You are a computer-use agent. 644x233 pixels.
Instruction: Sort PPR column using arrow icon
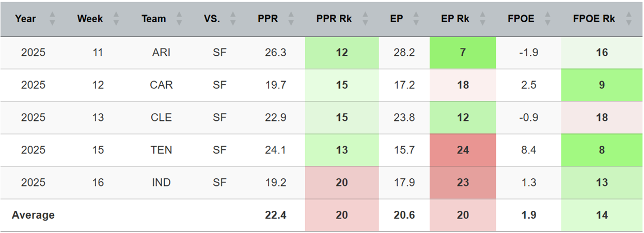pyautogui.click(x=291, y=19)
